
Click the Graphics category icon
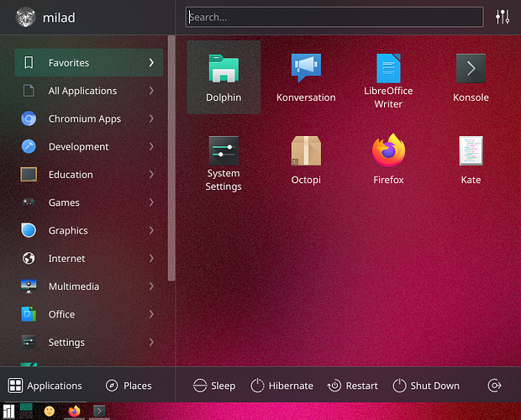29,230
